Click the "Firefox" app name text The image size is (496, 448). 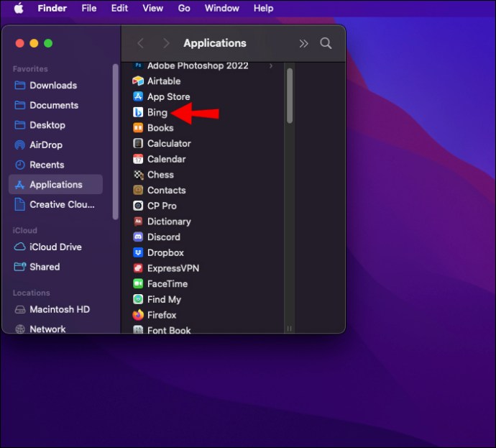point(162,316)
